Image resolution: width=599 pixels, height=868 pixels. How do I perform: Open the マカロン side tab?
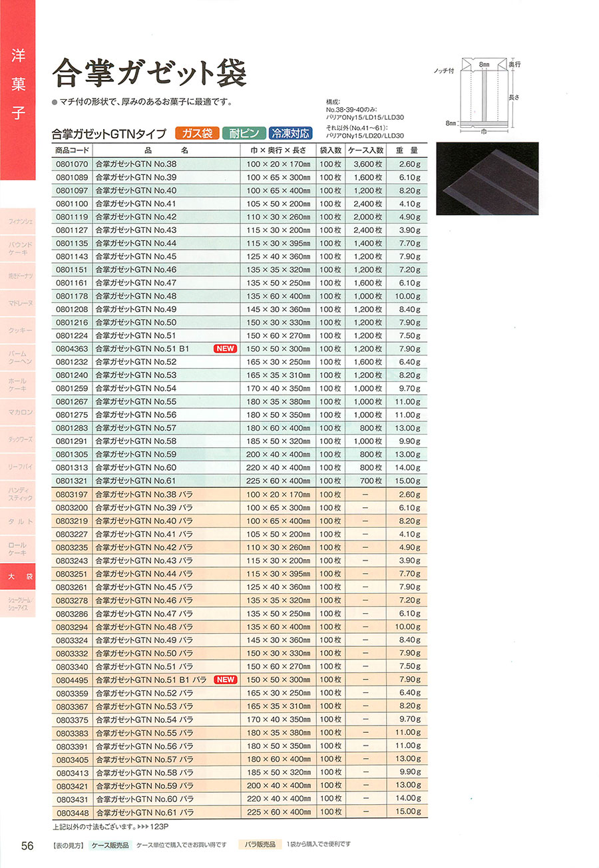pos(17,412)
